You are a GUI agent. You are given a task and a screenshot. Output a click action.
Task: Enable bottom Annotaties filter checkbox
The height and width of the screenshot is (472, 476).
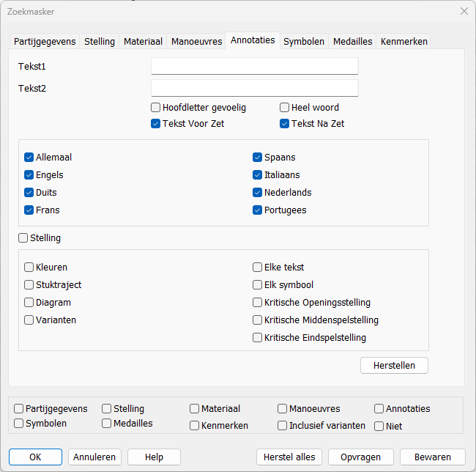coord(379,408)
